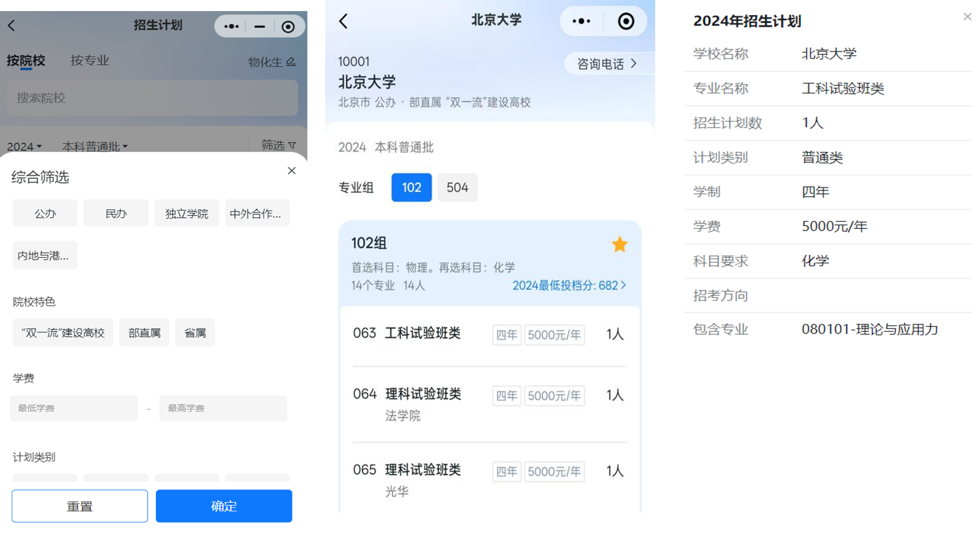Click back arrow on 北京大学 page

pos(344,21)
